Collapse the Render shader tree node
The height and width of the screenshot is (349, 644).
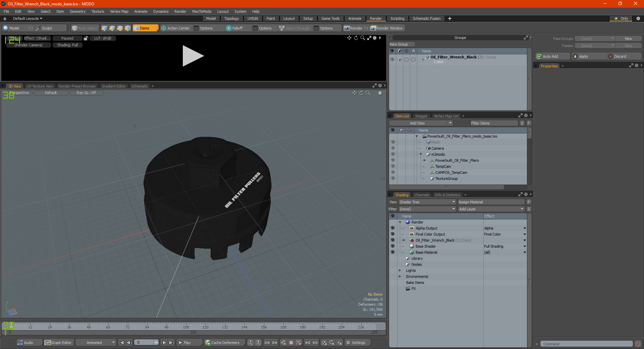(x=400, y=222)
